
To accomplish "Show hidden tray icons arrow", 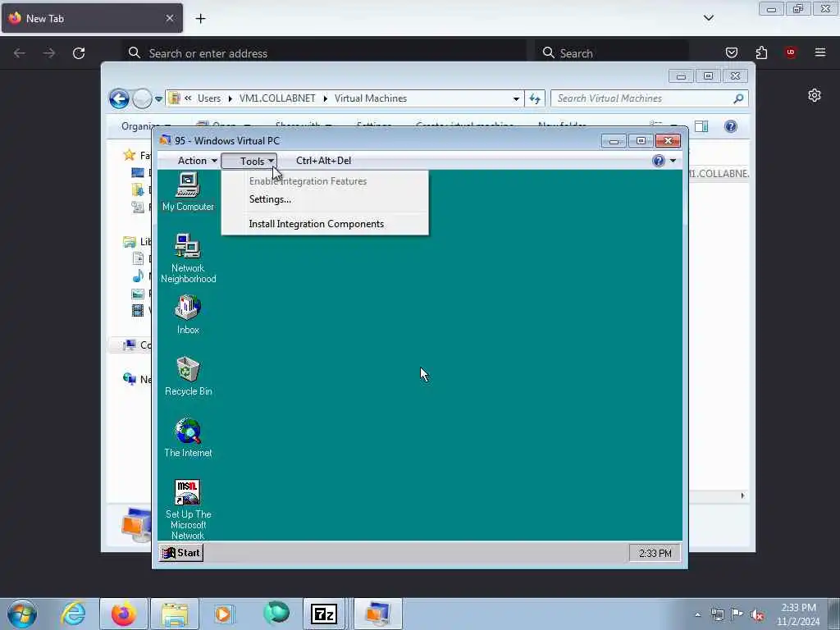I will [x=697, y=614].
